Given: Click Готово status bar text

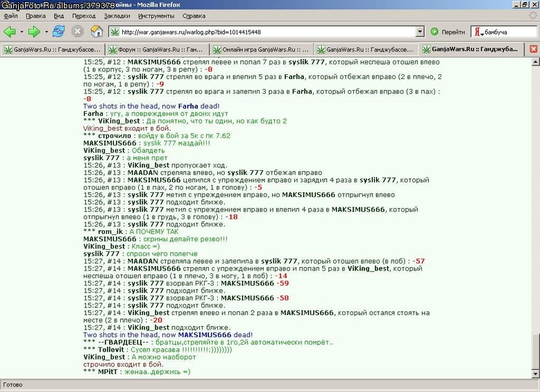Looking at the screenshot, I should 12,385.
